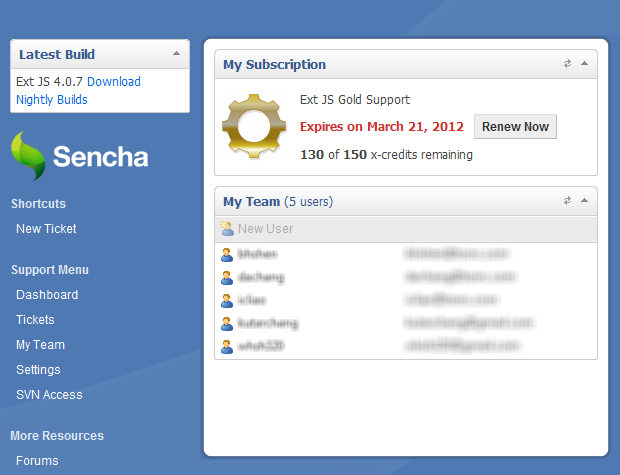The width and height of the screenshot is (620, 475).
Task: Open the Nightly Builds link
Action: tap(52, 100)
